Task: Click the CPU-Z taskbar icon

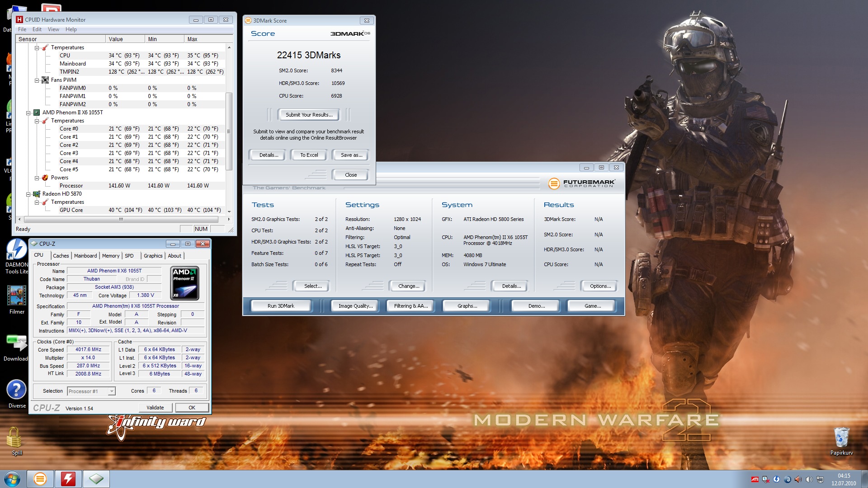Action: point(96,479)
